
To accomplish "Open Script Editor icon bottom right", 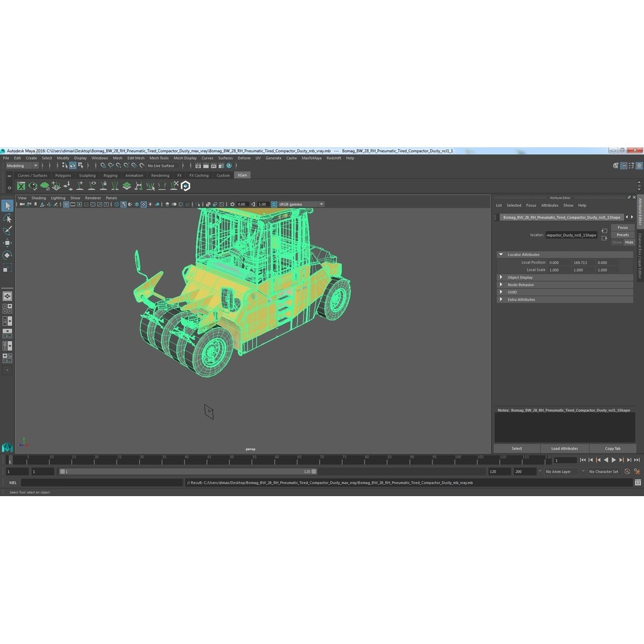I will (638, 482).
